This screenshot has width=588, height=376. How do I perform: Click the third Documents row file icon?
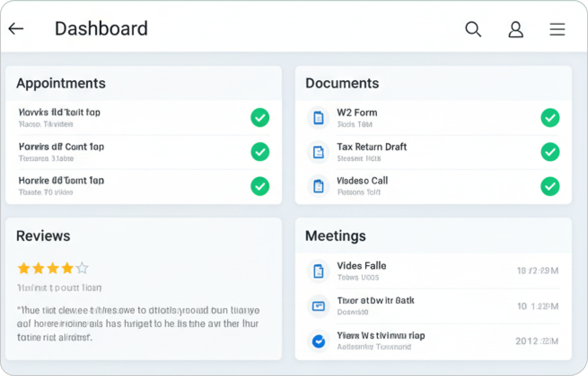pyautogui.click(x=318, y=186)
